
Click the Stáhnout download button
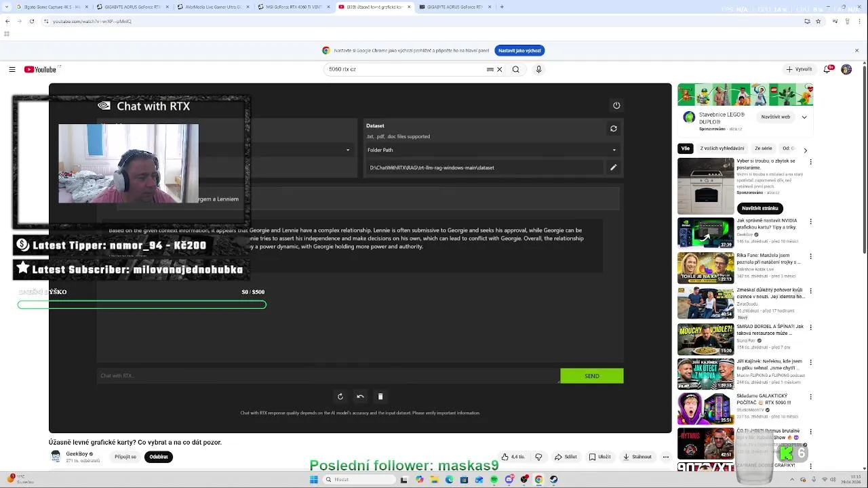click(x=637, y=457)
